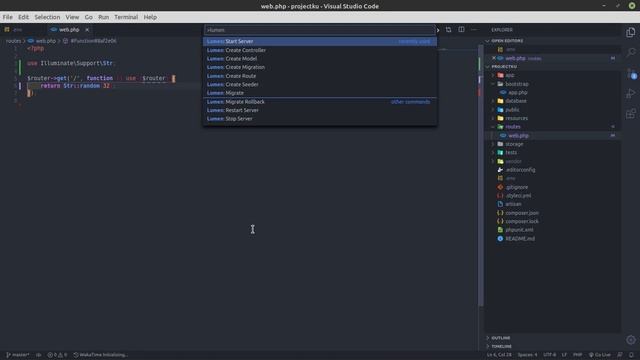640x360 pixels.
Task: Close the web.php entry in Open Editors
Action: click(x=494, y=58)
